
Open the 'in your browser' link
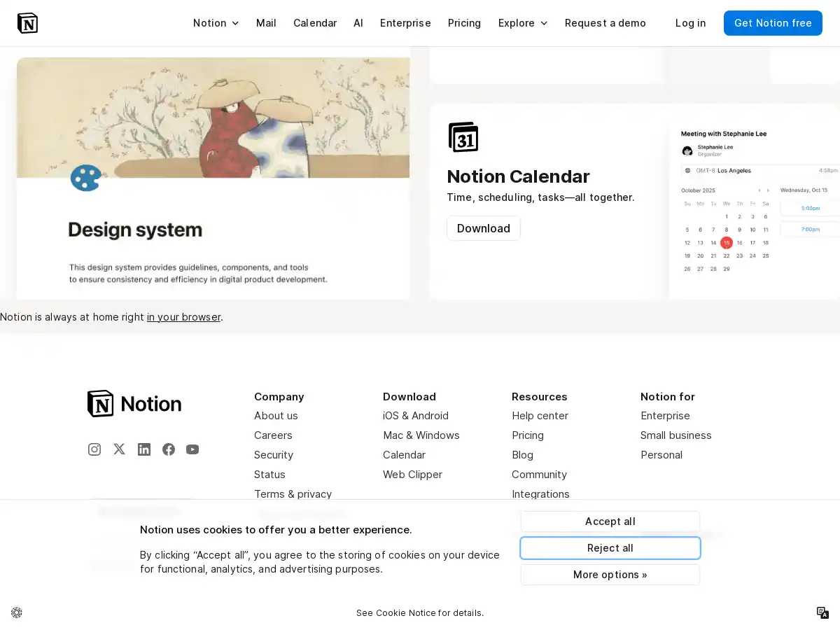pos(183,316)
